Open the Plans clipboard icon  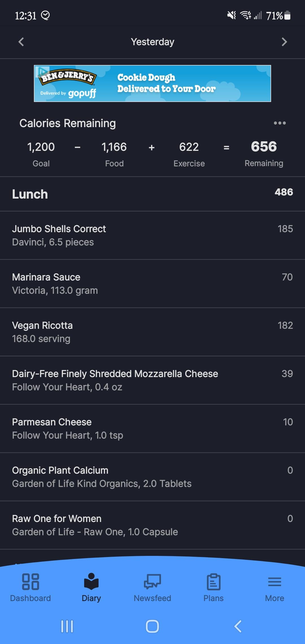tap(213, 582)
